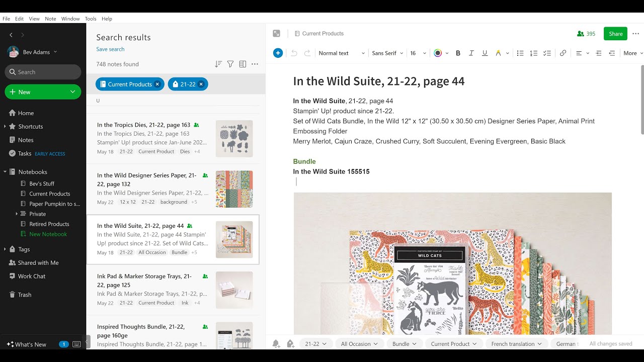This screenshot has width=644, height=362.
Task: Redo the last edit
Action: [x=307, y=53]
